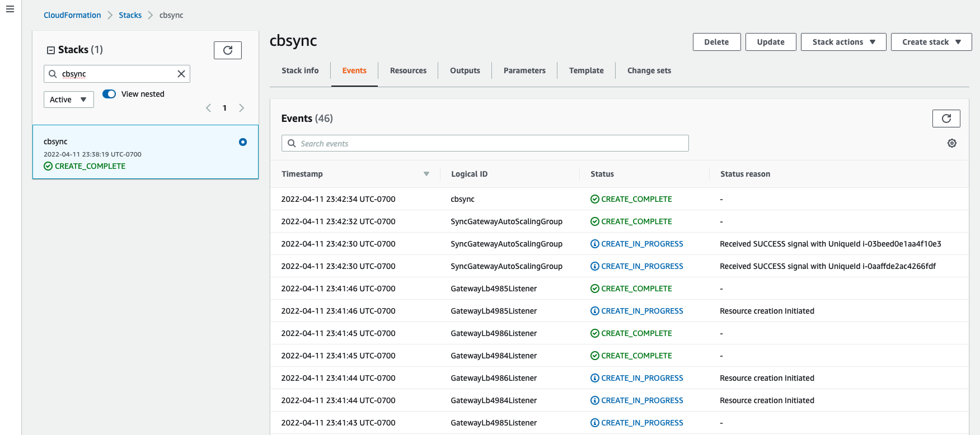Switch to the Events tab
The height and width of the screenshot is (435, 980).
(x=354, y=70)
